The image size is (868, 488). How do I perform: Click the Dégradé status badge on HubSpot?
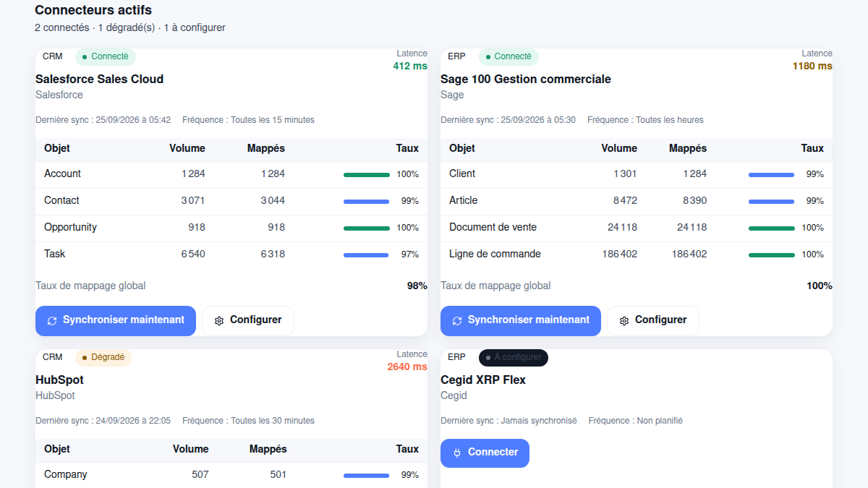pos(103,357)
